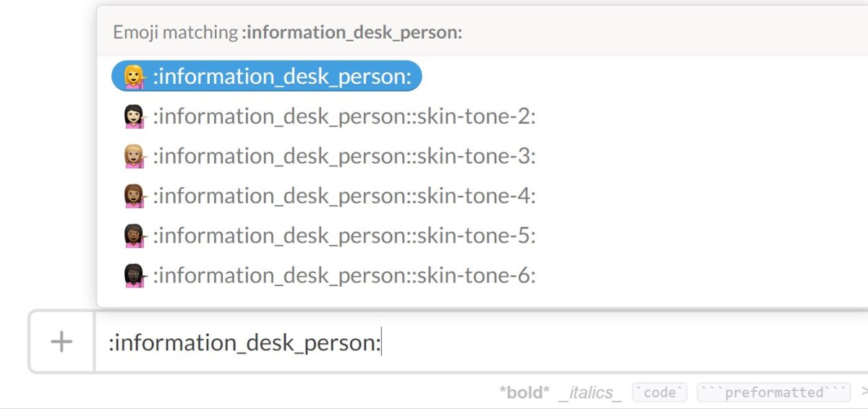Click the ```preformatted``` formatting hint
Viewport: 868px width, 409px height.
tap(774, 392)
